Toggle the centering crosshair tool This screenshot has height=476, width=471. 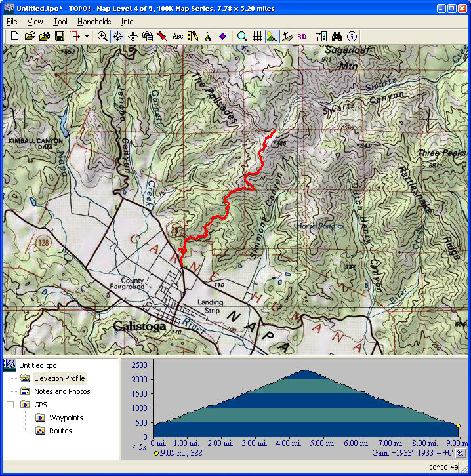tap(118, 37)
